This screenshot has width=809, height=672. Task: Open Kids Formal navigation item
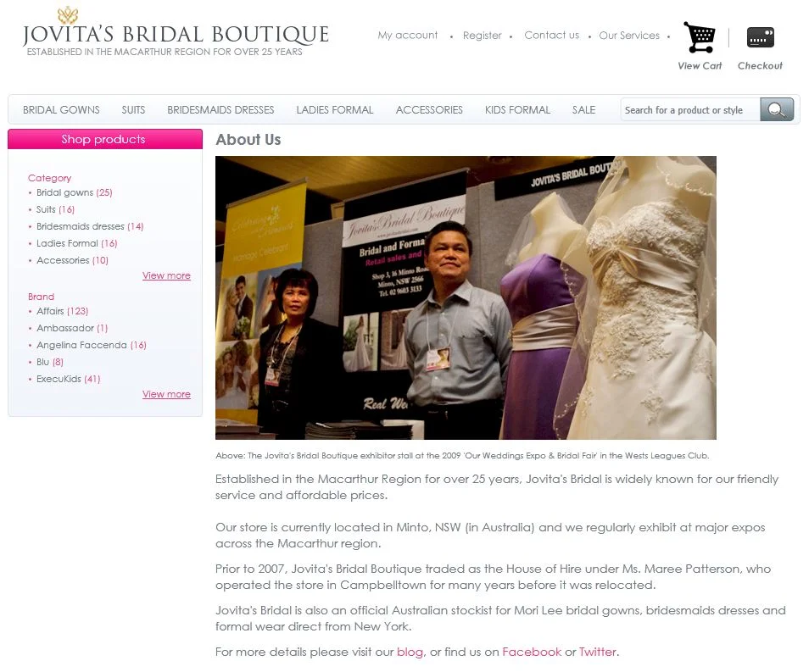click(517, 110)
